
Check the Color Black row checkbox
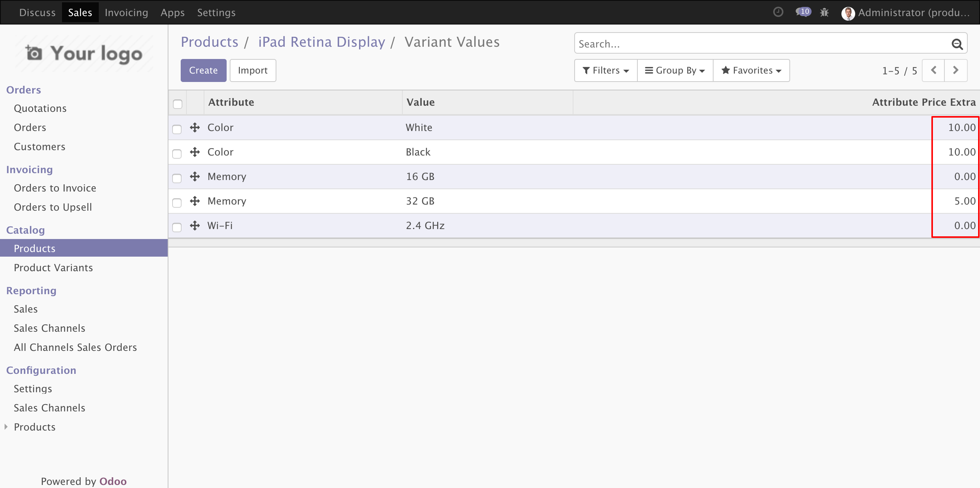pos(177,154)
